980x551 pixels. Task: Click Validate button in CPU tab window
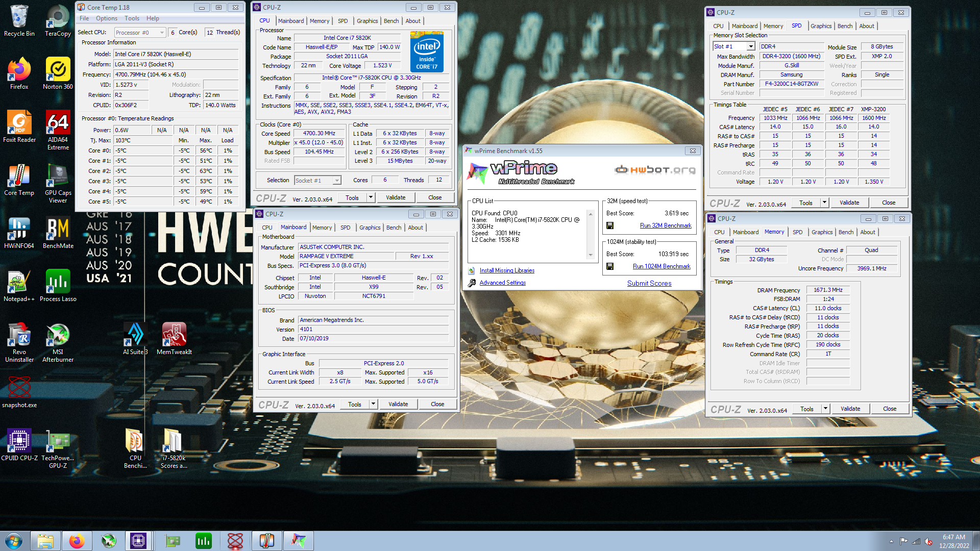pos(396,197)
